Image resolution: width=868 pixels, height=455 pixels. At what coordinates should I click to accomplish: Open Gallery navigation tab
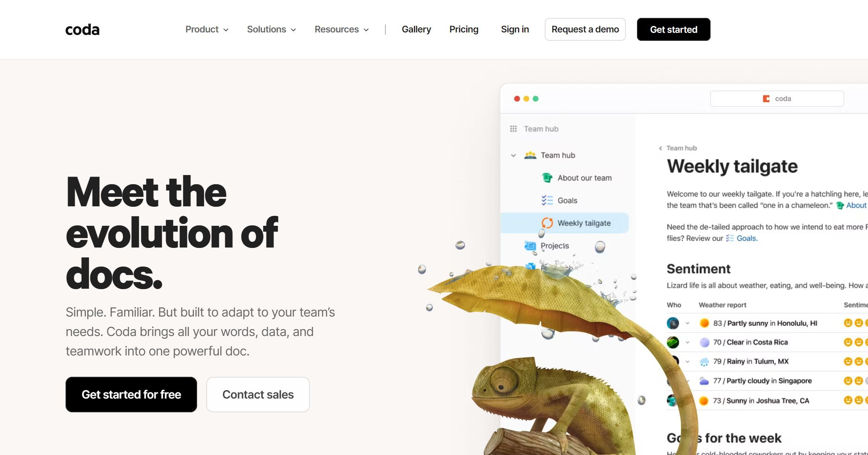point(416,29)
